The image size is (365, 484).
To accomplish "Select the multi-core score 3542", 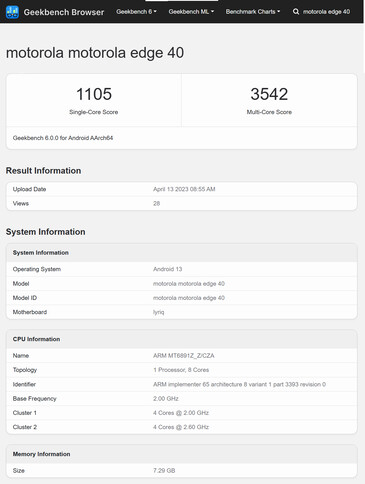I will point(269,94).
